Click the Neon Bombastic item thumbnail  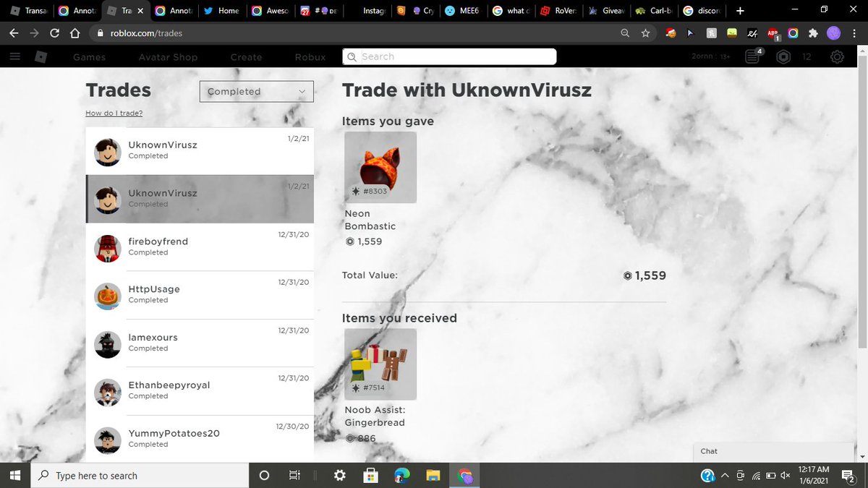coord(380,167)
